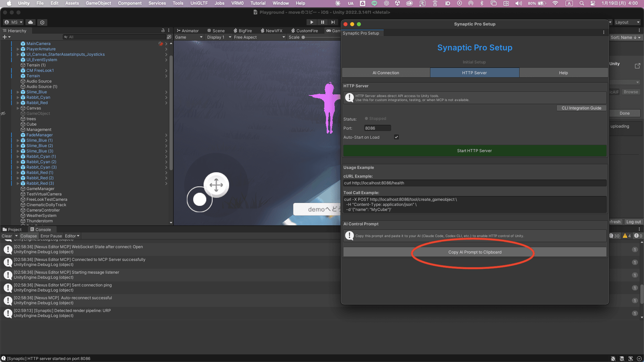
Task: Click the Start HTTP Server button
Action: coord(474,150)
